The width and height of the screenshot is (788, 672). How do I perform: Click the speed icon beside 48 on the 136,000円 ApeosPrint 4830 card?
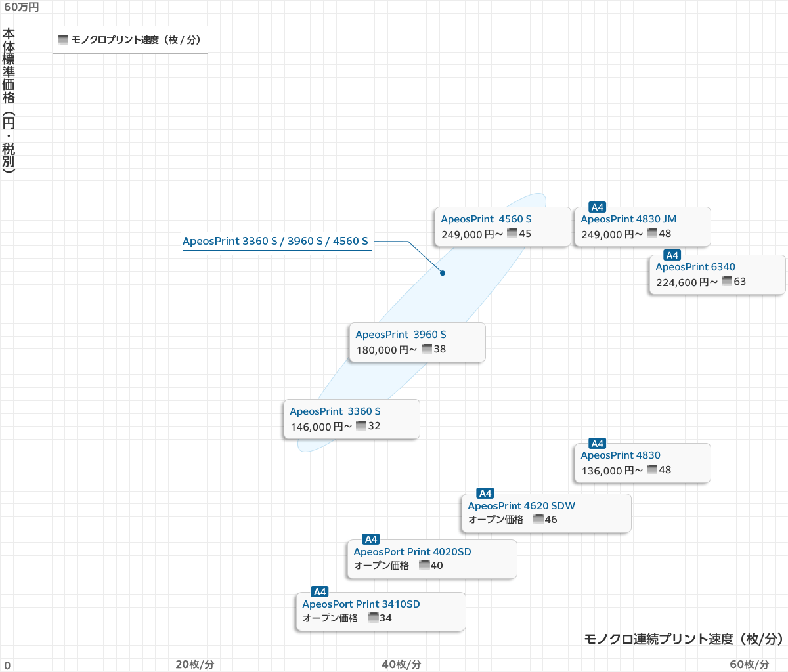tap(652, 469)
